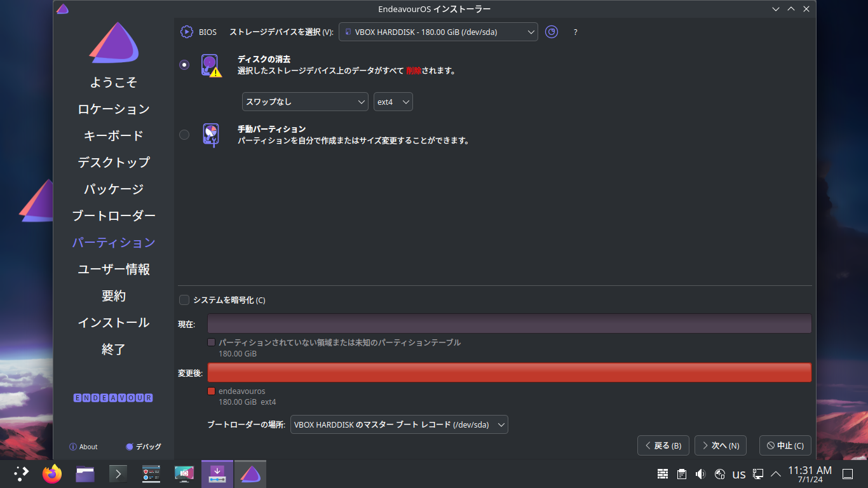The width and height of the screenshot is (868, 488).
Task: Open the firewall tray icon
Action: (x=663, y=473)
